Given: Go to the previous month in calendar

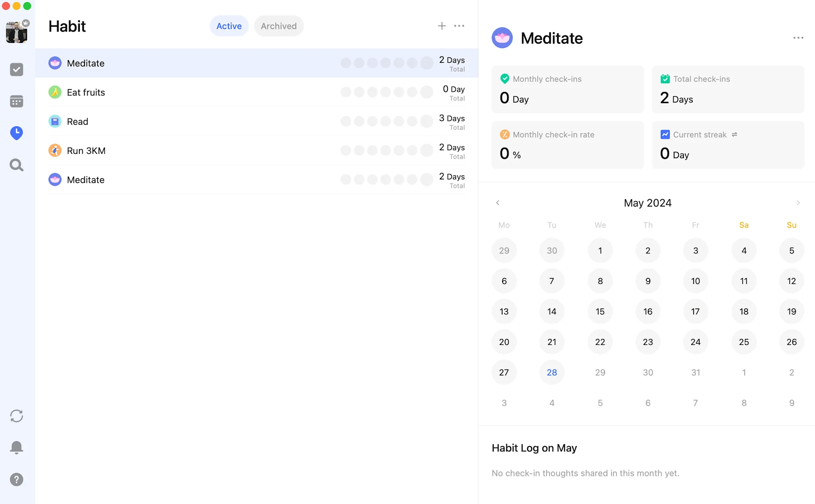Looking at the screenshot, I should 497,203.
